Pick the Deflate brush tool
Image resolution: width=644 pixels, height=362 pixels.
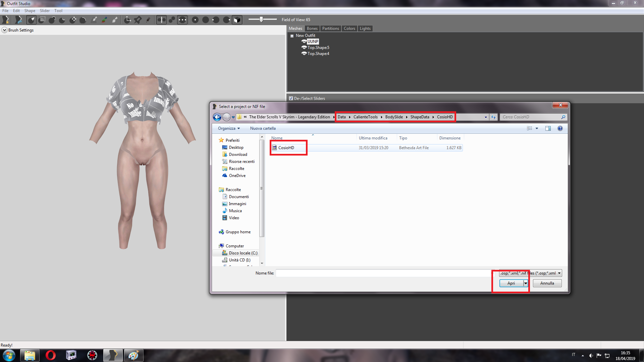coord(62,20)
